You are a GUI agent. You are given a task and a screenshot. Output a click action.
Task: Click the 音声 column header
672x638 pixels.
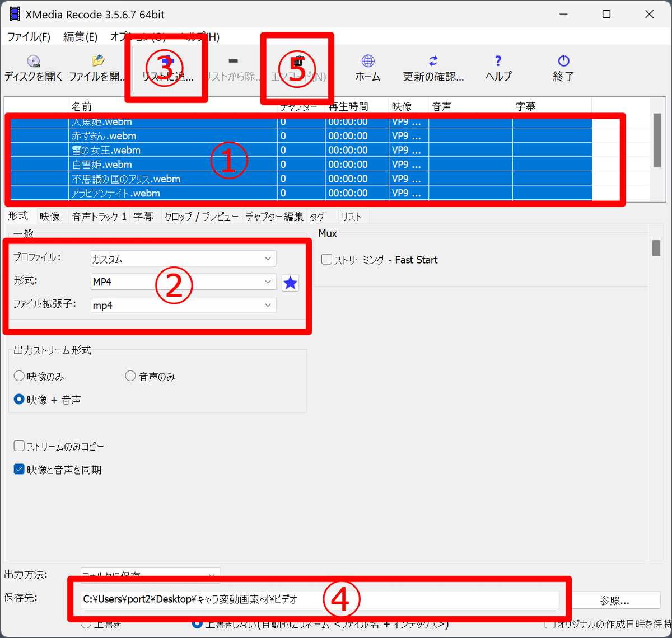coord(471,106)
